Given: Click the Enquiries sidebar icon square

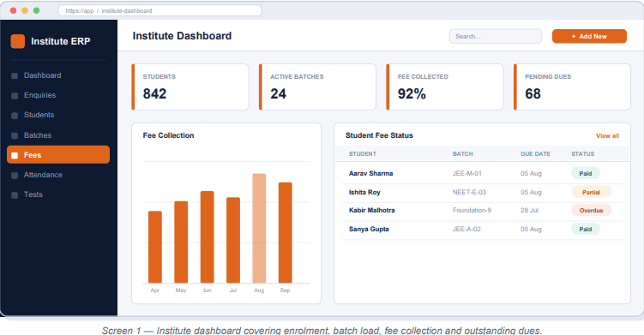Looking at the screenshot, I should click(15, 96).
